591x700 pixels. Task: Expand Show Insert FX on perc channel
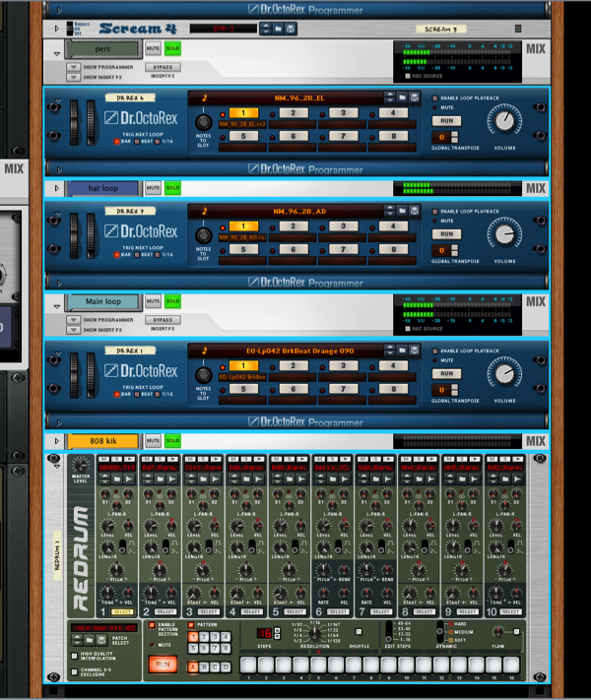click(73, 77)
